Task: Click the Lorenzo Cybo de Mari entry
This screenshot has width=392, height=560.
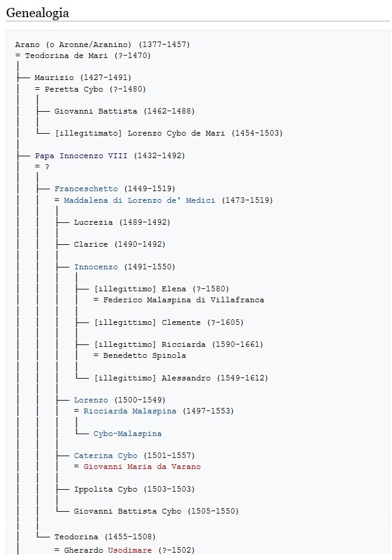Action: point(176,133)
